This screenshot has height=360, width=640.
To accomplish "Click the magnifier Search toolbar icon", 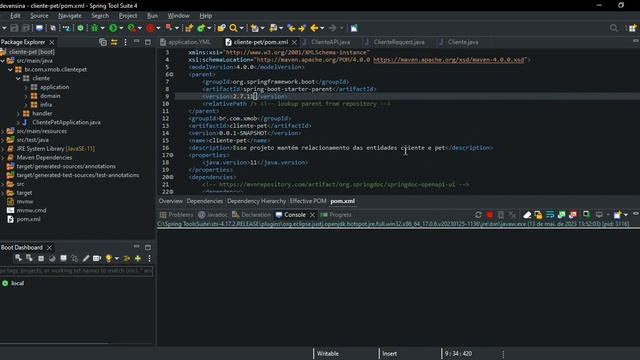I will click(233, 28).
